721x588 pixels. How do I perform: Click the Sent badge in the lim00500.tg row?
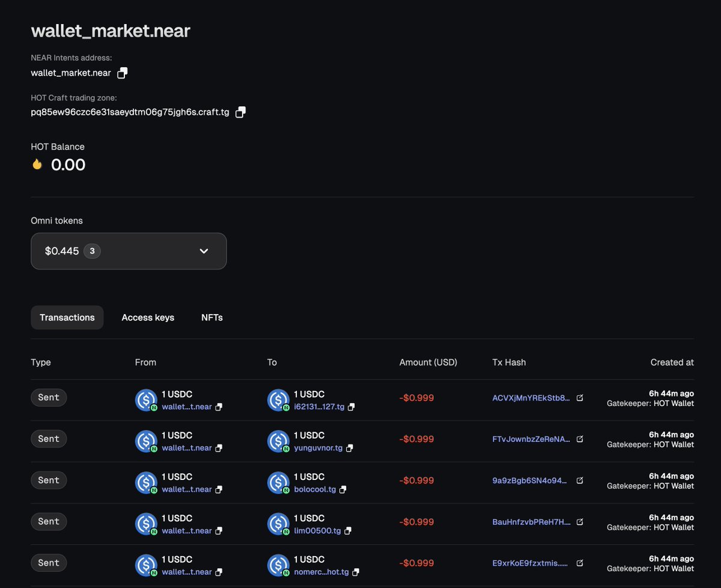[x=49, y=521]
